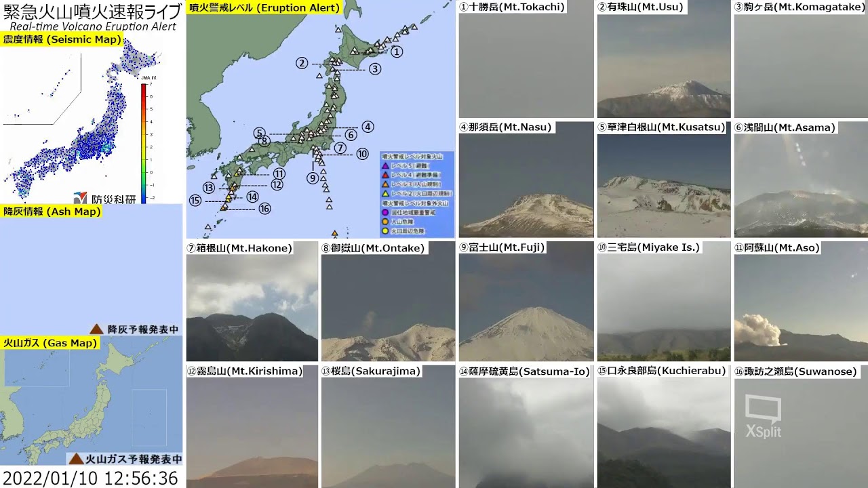This screenshot has width=868, height=488.
Task: Click map marker ① for Mt. Tokachi
Action: pyautogui.click(x=397, y=52)
